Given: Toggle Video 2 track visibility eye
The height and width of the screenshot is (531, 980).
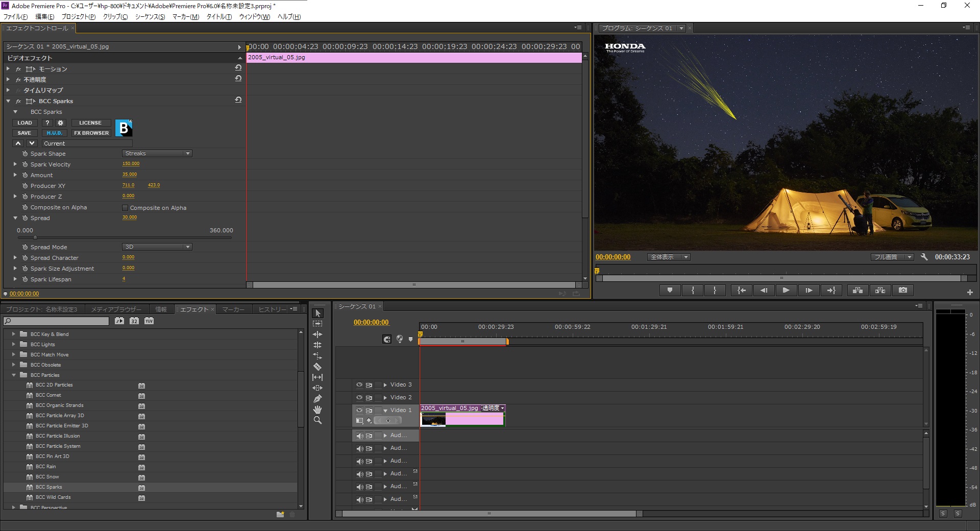Looking at the screenshot, I should pos(359,397).
